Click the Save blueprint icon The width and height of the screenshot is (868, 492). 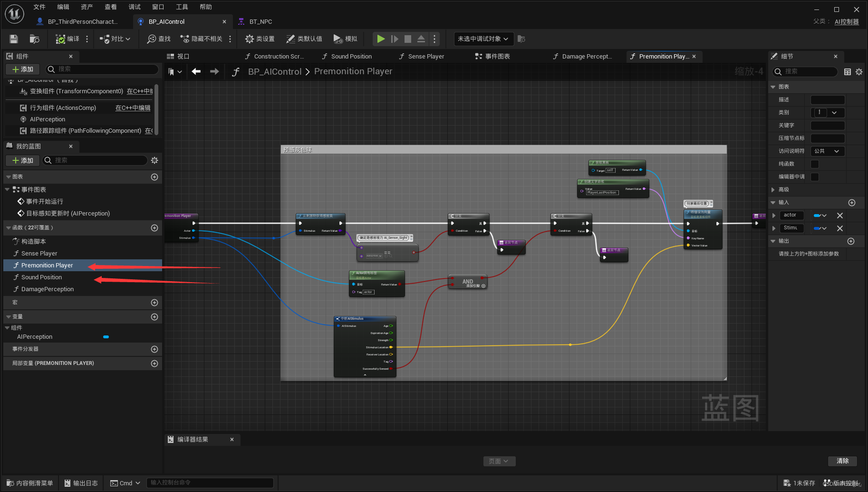click(x=14, y=39)
